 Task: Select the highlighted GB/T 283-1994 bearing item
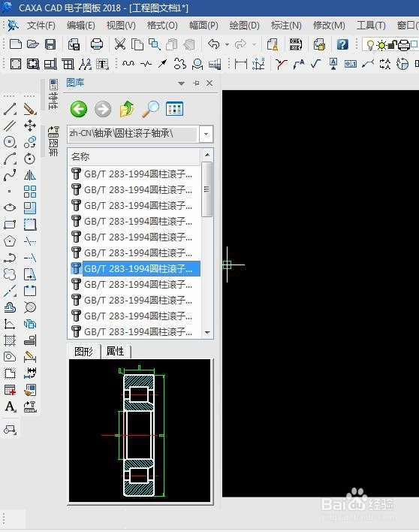click(134, 269)
